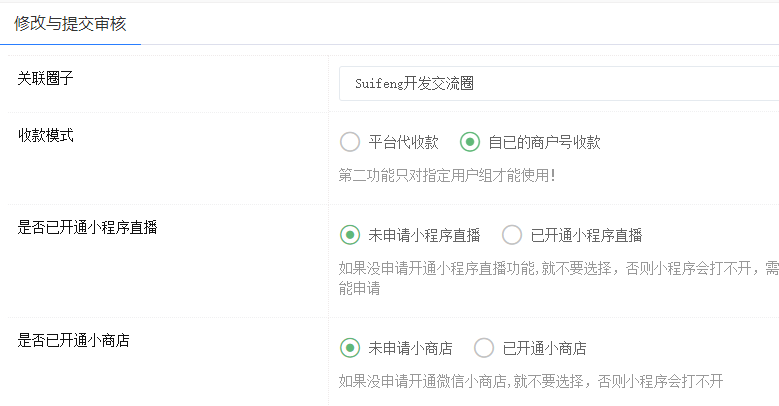
Task: Click the 收款模式 row label
Action: tap(46, 136)
